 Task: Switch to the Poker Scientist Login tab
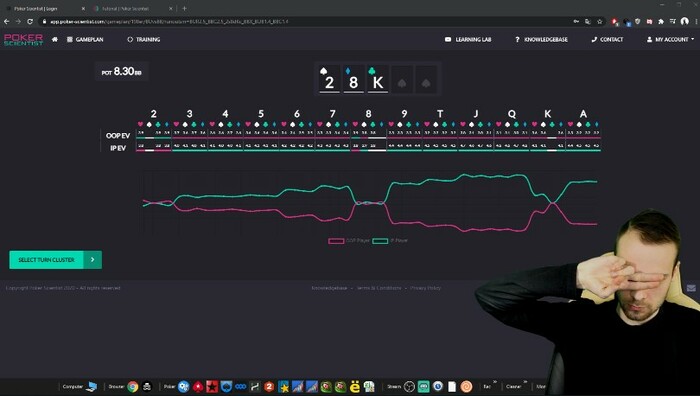45,8
